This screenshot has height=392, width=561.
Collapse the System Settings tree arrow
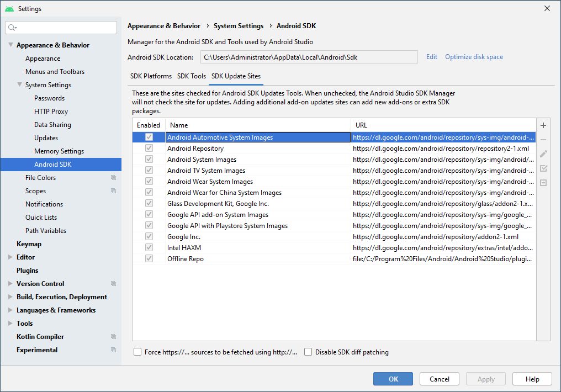[20, 85]
